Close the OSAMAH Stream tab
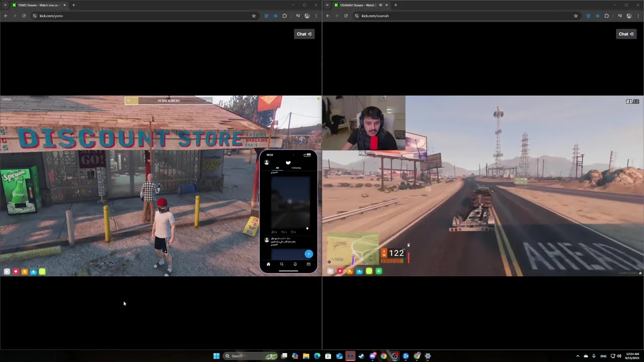Viewport: 644px width, 362px height. coord(386,5)
